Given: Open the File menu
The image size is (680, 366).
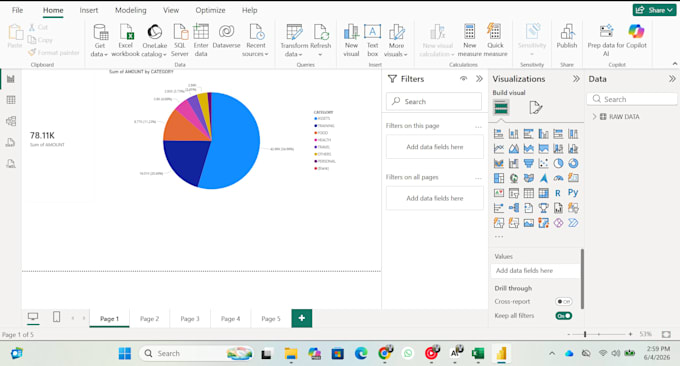Looking at the screenshot, I should point(17,10).
